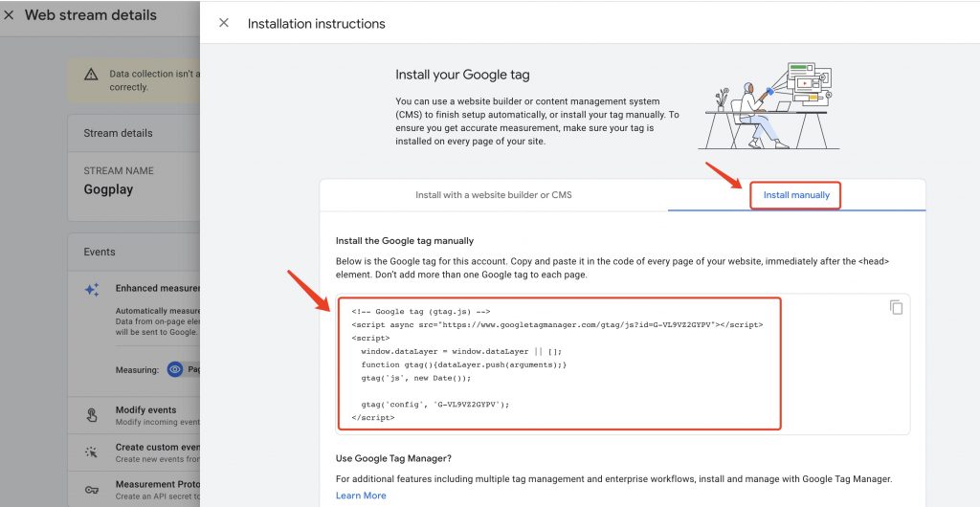
Task: Click the Install your Google tag heading
Action: [x=462, y=75]
